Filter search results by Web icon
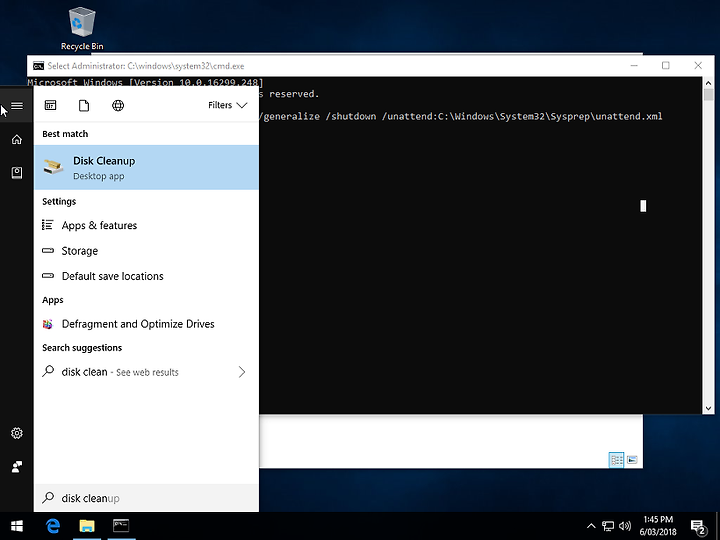720x540 pixels. [x=118, y=106]
